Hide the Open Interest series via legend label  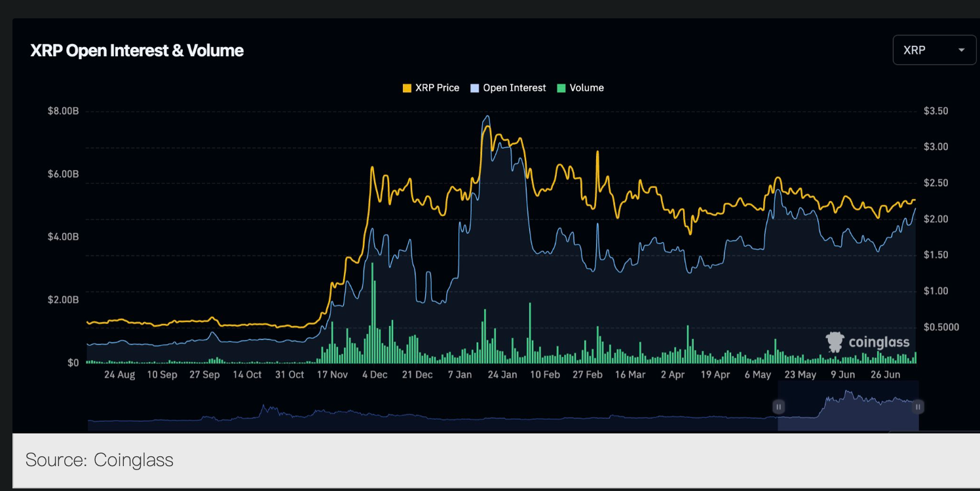pyautogui.click(x=514, y=88)
